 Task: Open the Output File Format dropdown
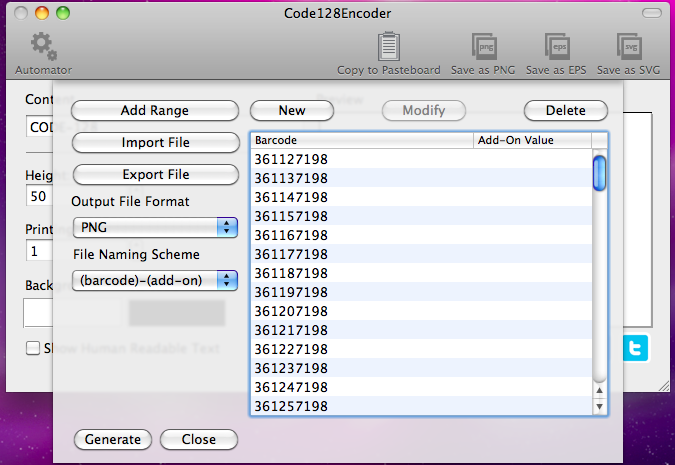[155, 227]
